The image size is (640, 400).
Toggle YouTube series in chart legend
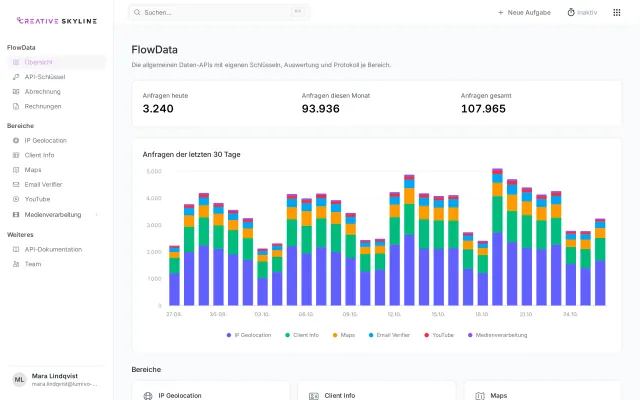(439, 335)
